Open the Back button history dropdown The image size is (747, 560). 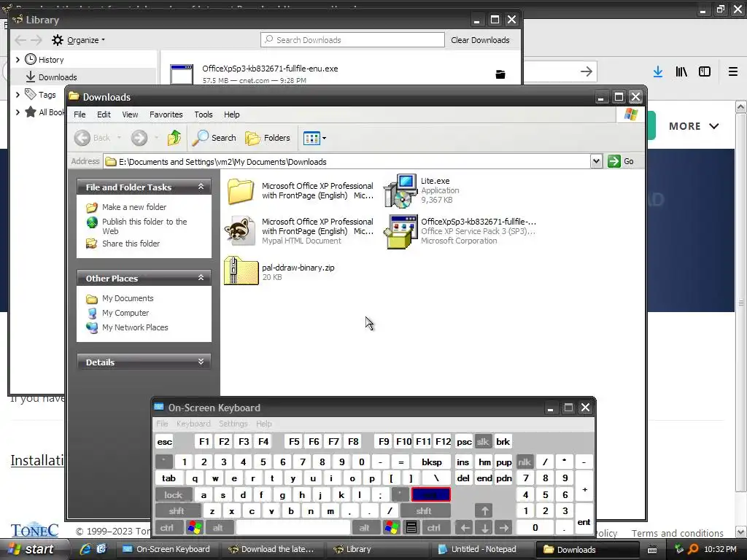tap(119, 138)
